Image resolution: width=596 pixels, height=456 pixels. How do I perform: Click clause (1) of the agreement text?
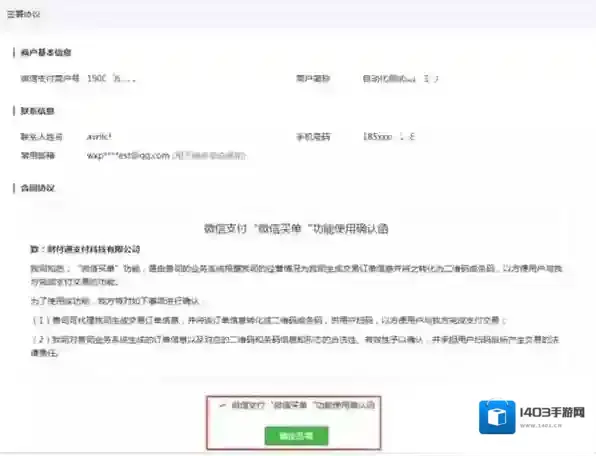(269, 320)
